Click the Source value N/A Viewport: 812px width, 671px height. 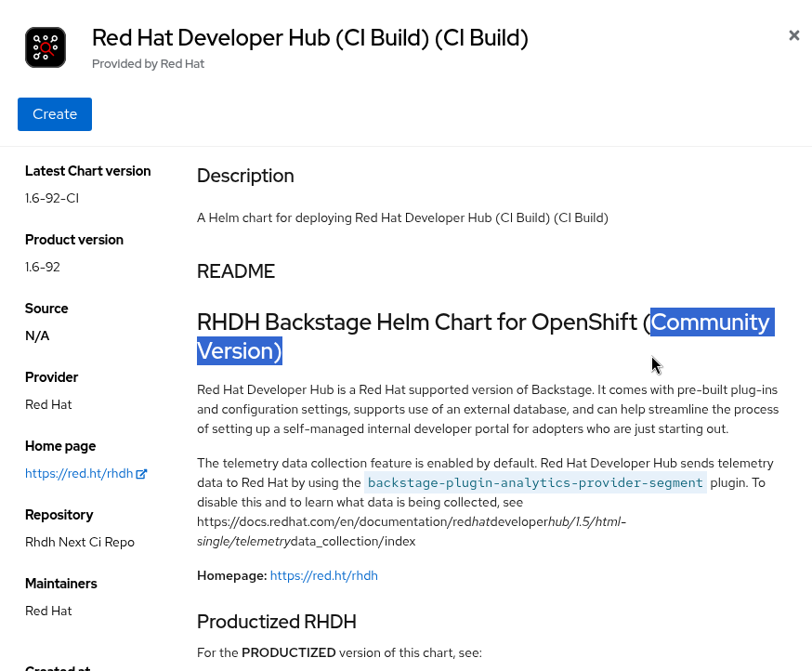click(x=37, y=335)
